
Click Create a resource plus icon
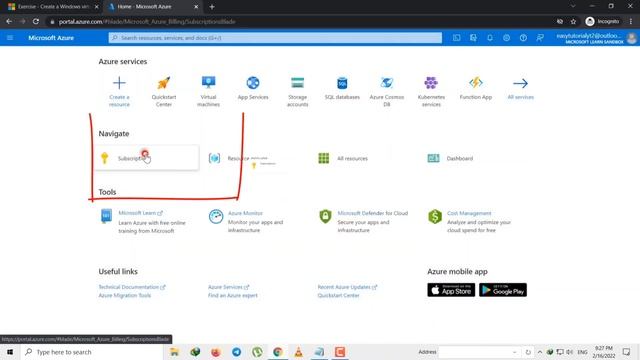point(119,83)
